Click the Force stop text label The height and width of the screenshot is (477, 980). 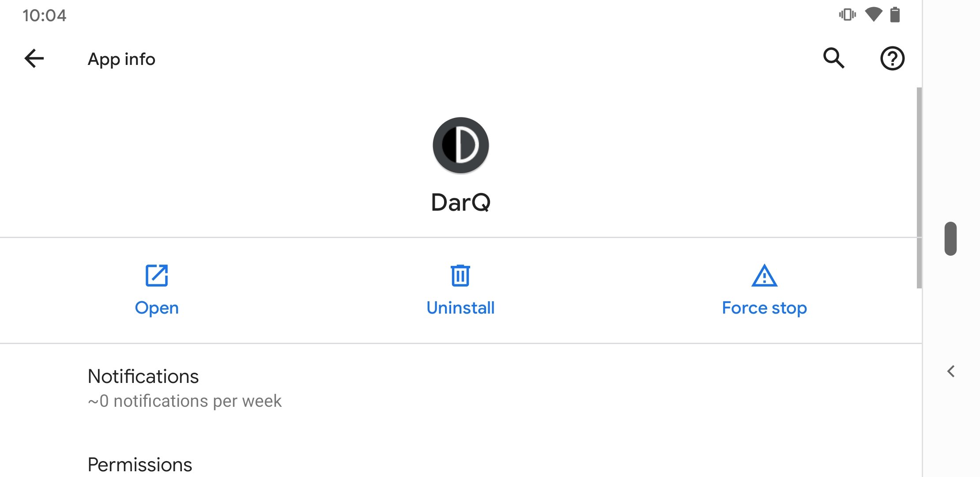pos(764,308)
